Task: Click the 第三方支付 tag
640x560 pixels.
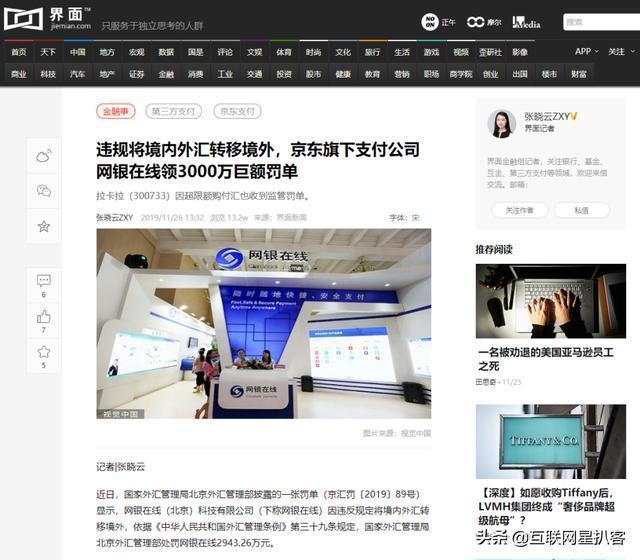Action: (x=173, y=111)
